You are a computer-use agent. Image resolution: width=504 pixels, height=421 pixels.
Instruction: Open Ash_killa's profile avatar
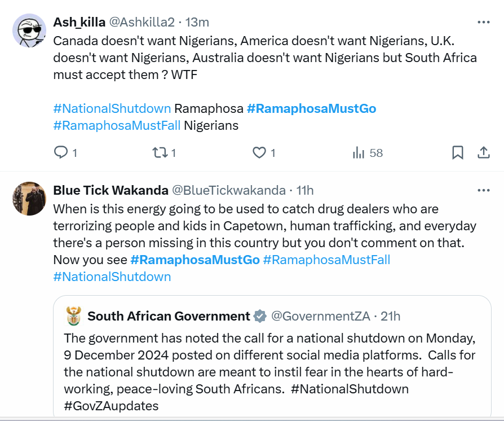pyautogui.click(x=29, y=30)
